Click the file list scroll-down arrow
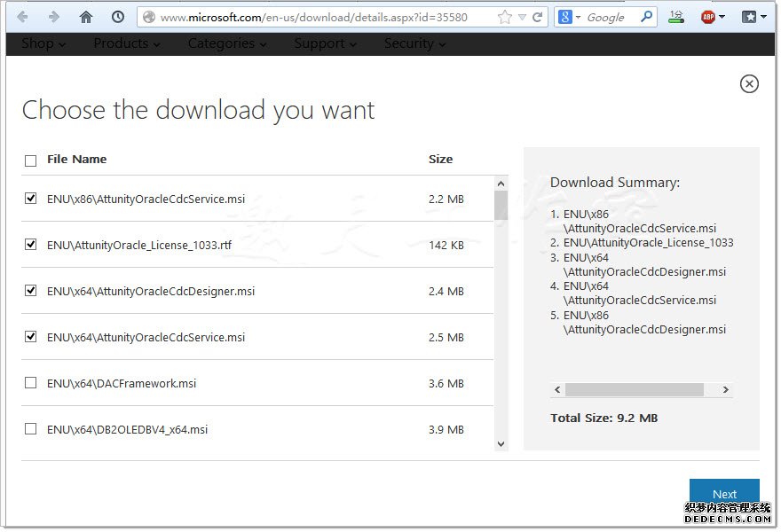 (501, 443)
